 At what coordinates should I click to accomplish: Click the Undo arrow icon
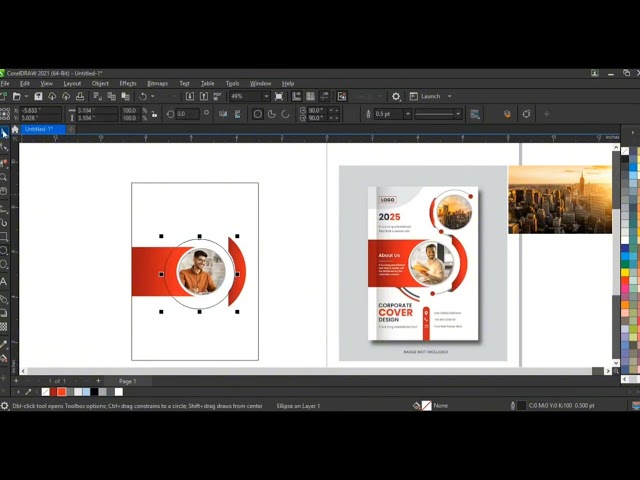coord(143,96)
